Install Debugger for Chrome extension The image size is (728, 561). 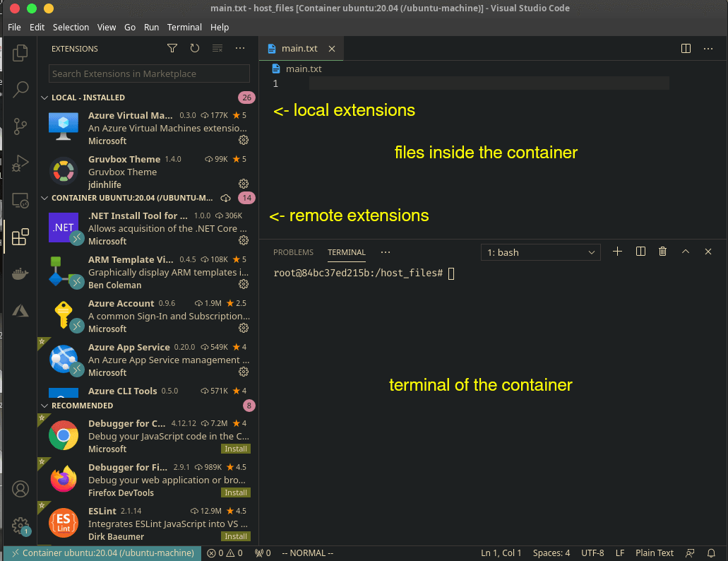click(x=236, y=449)
